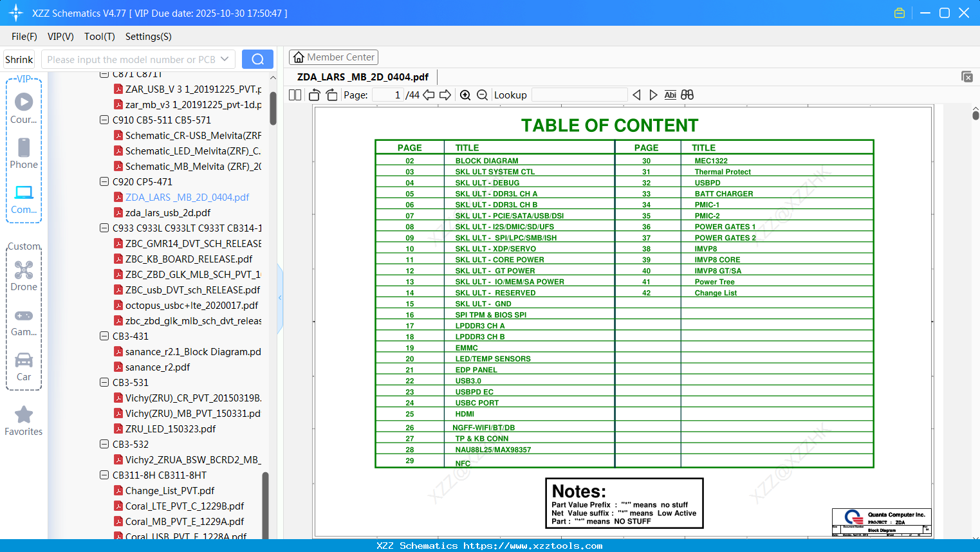The height and width of the screenshot is (552, 980).
Task: Open Favorites star
Action: (24, 421)
